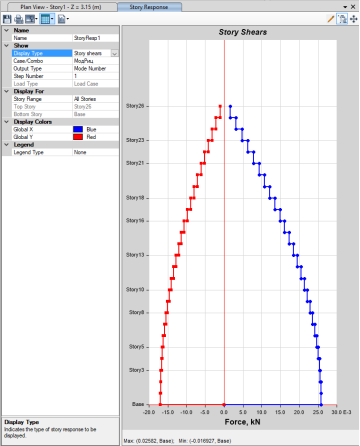Click the pointer selection icon at the top right

342,19
